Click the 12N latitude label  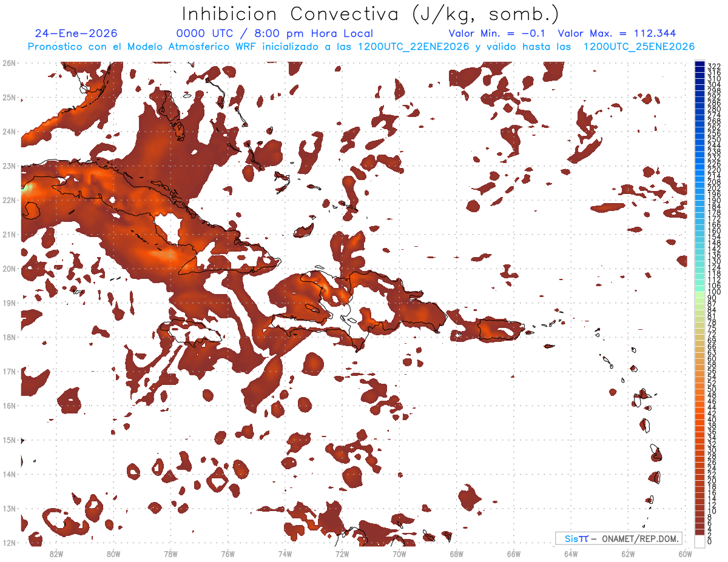click(10, 543)
